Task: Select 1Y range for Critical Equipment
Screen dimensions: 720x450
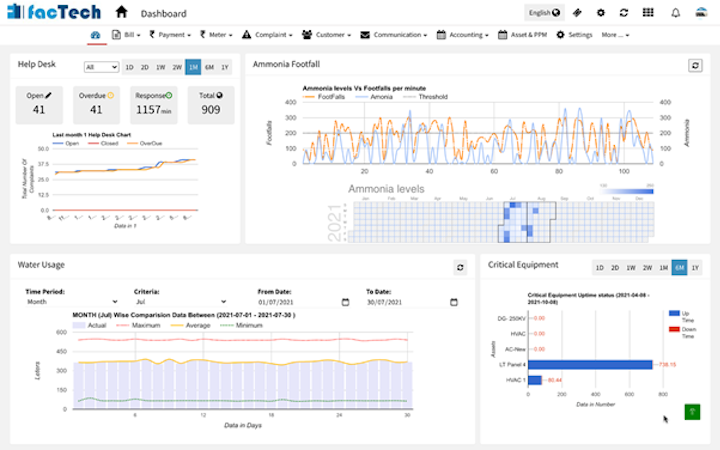Action: coord(695,267)
